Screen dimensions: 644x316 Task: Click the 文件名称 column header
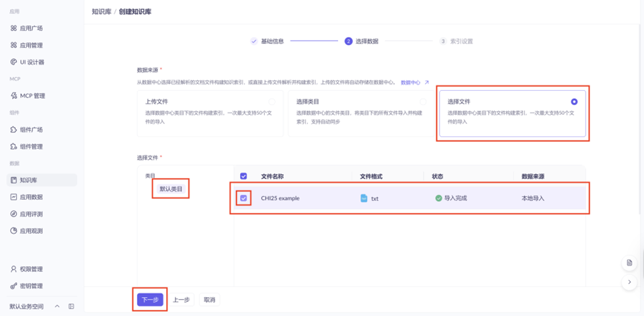tap(272, 176)
